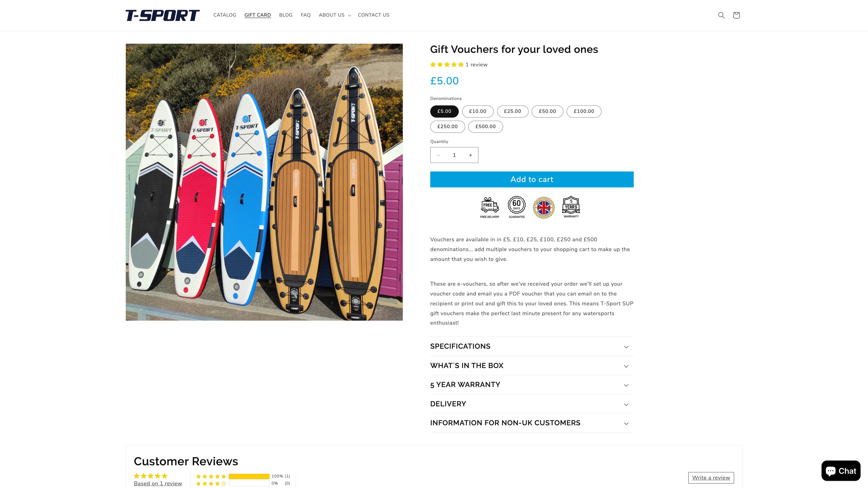Click the T-Sport logo
Screen dimensions: 868x488
162,15
